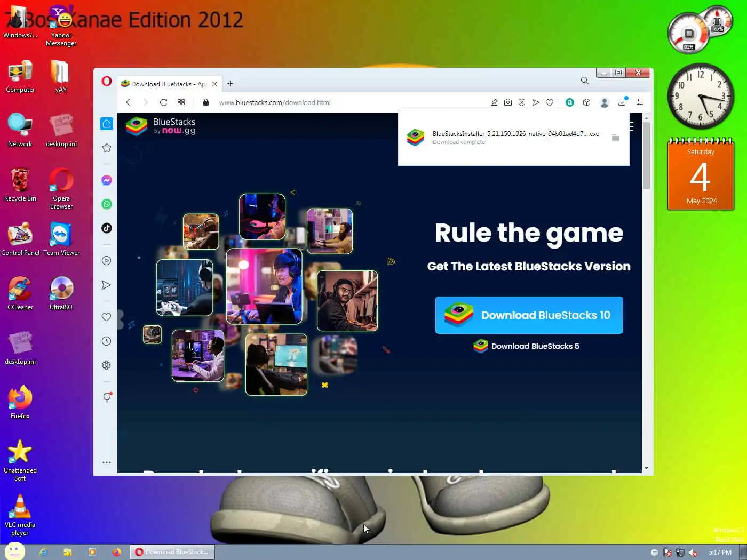Launch Internet Explorer from taskbar
Image resolution: width=747 pixels, height=560 pixels.
click(x=43, y=552)
